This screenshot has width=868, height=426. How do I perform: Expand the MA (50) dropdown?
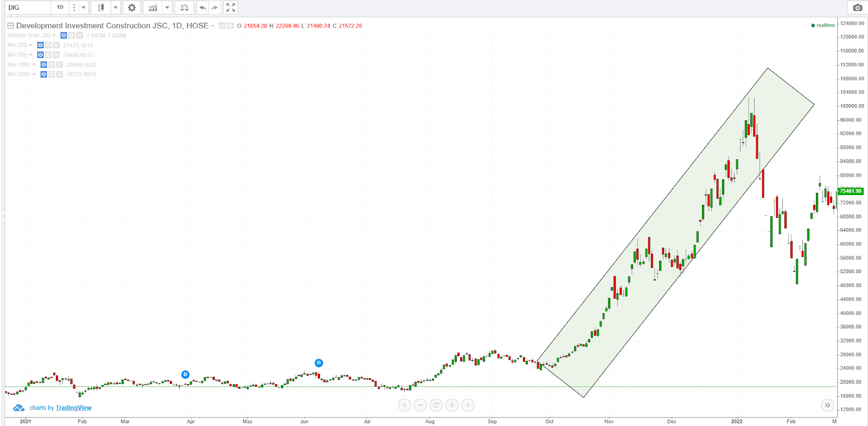(x=30, y=55)
